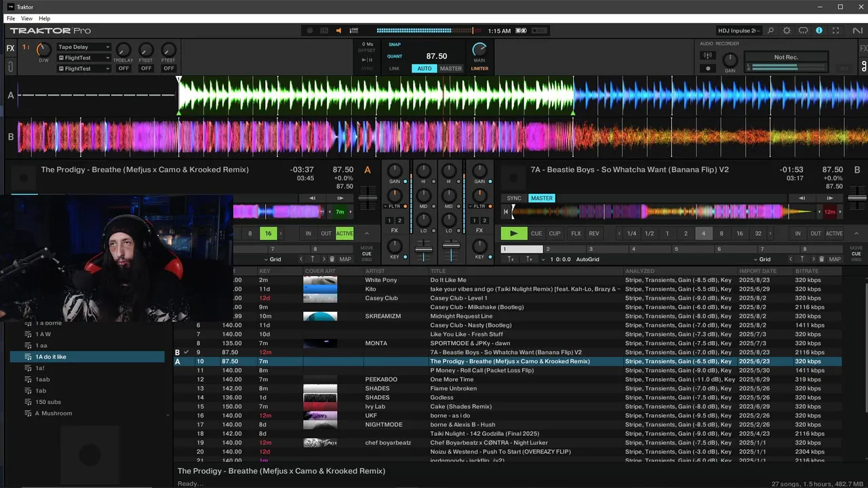Screen dimensions: 868x488
Task: Click Deck B CUE button
Action: (x=536, y=233)
